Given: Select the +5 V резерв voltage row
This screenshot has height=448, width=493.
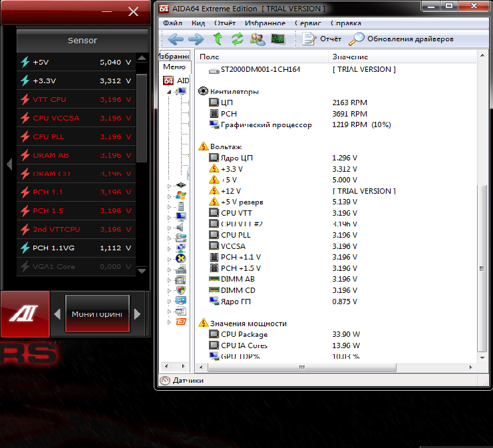Looking at the screenshot, I should pos(336,202).
